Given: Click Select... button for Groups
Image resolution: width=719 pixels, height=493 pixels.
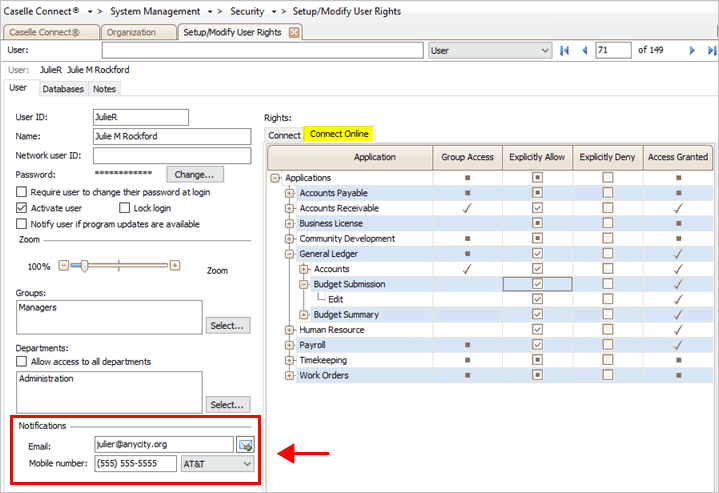Looking at the screenshot, I should click(x=228, y=326).
